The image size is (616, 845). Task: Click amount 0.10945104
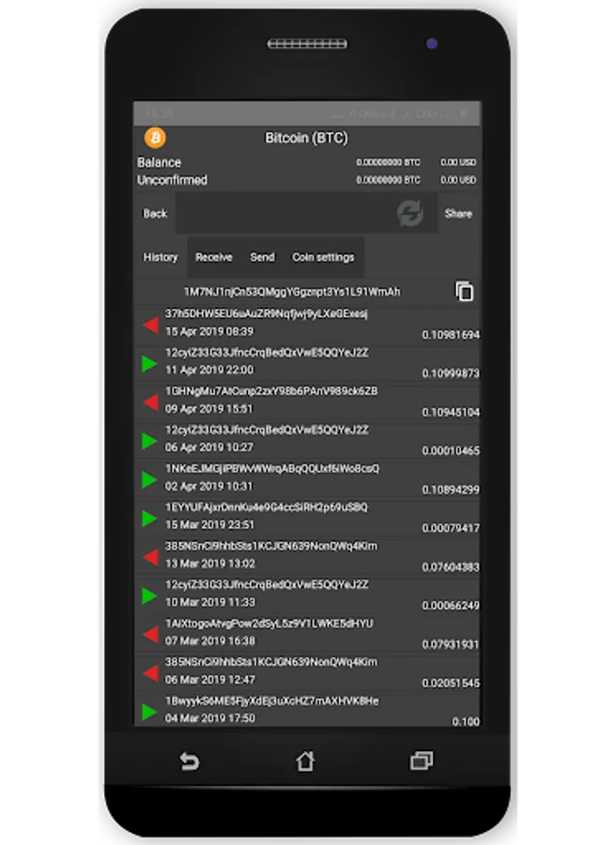pos(451,412)
